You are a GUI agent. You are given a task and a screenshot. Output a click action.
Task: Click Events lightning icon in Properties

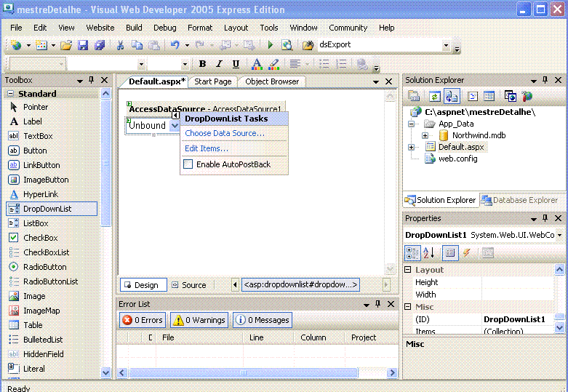coord(467,253)
